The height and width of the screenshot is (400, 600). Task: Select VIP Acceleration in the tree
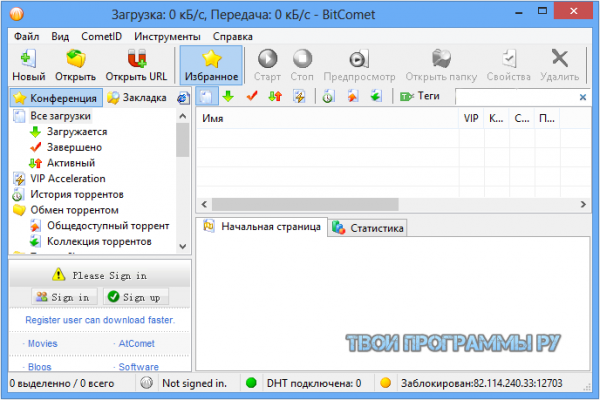click(x=68, y=178)
